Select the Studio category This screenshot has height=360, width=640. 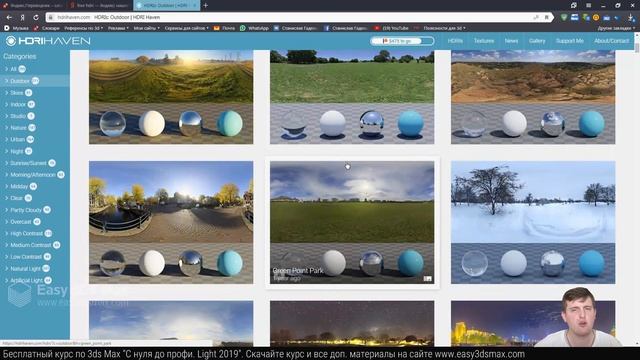point(35,116)
